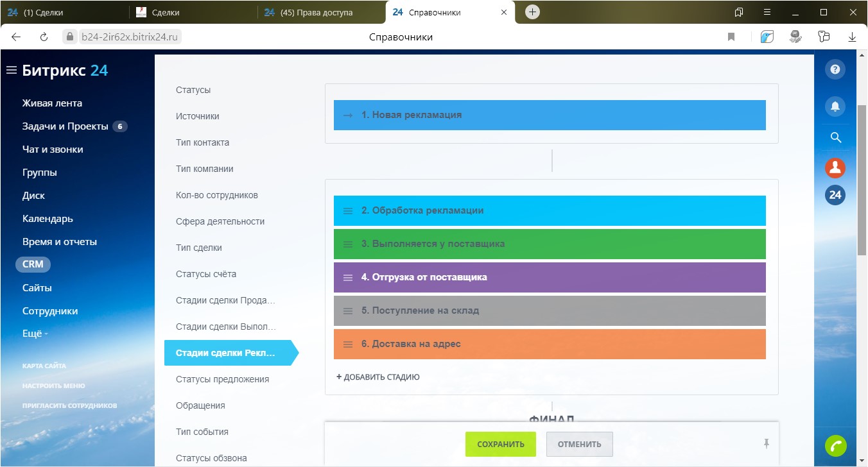868x467 pixels.
Task: Switch to the (1) Сделки tab
Action: point(64,12)
